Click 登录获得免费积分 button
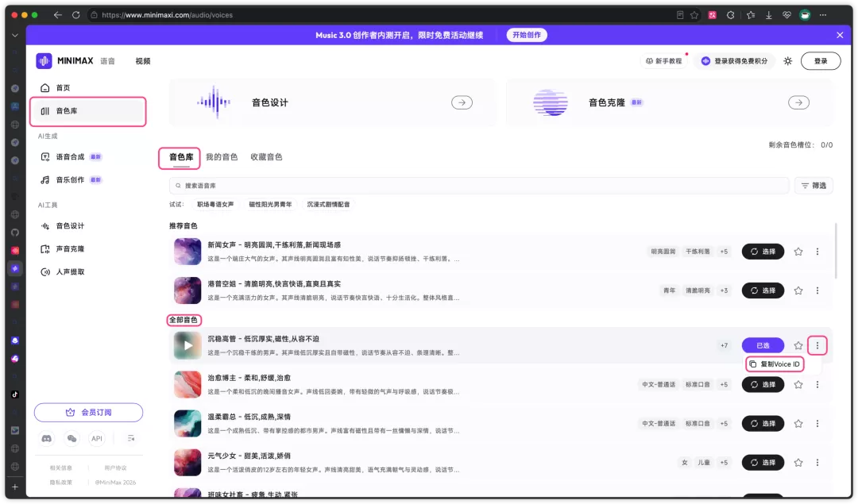 (735, 61)
